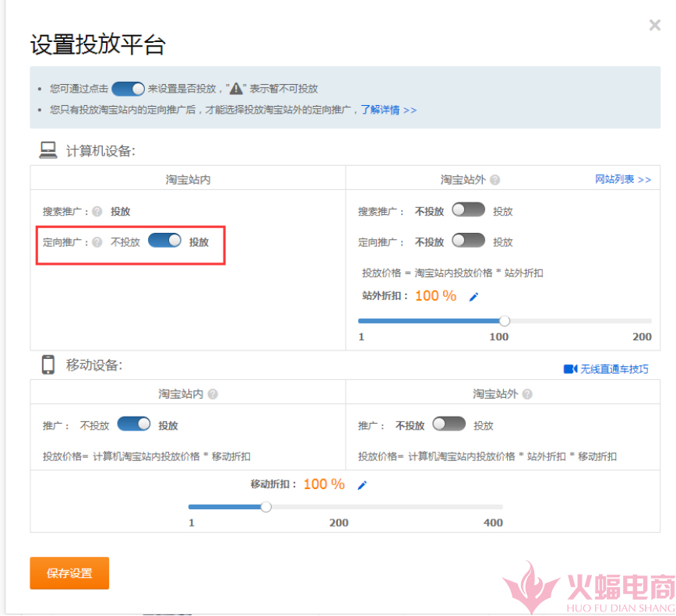Turn off 移动设备 淘宝站内 推广 switch
This screenshot has height=616, width=676.
pyautogui.click(x=134, y=424)
